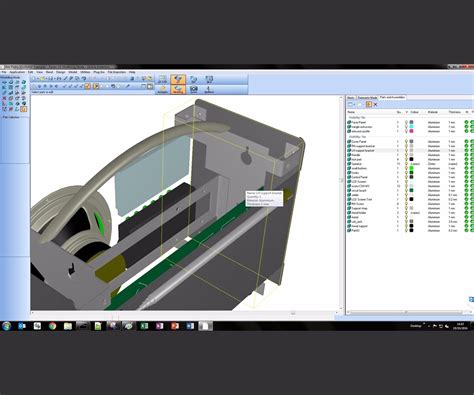This screenshot has height=395, width=474.
Task: Toggle visibility bulb for circuit board
Action: [x=406, y=190]
